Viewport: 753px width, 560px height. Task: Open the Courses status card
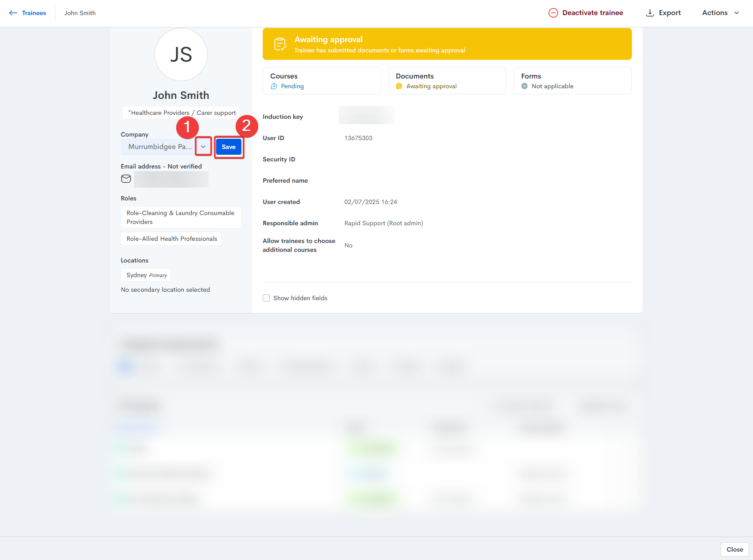point(322,81)
